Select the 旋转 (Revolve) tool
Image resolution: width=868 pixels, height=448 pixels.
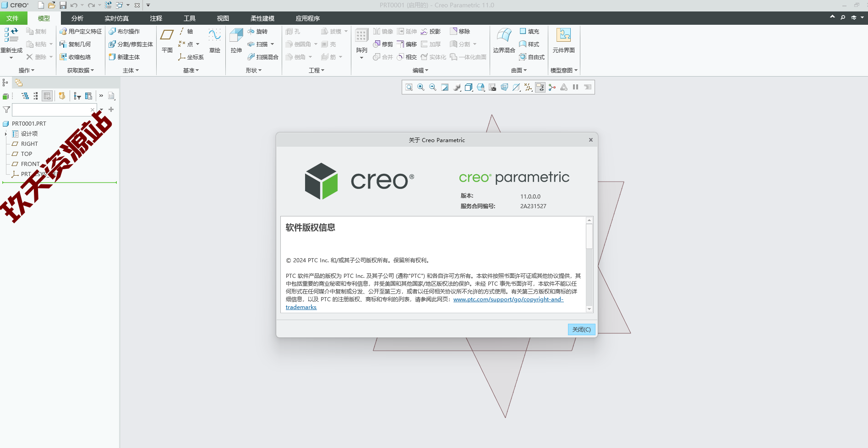257,31
